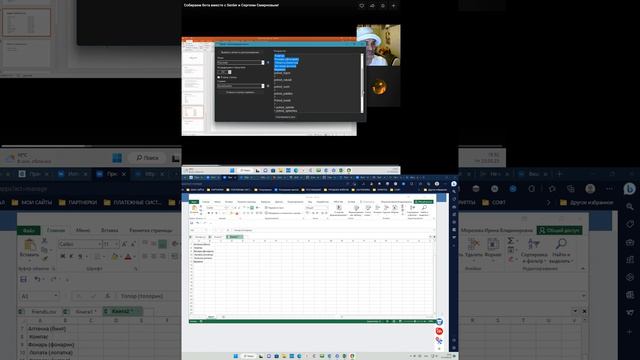Select the cell "Лопата (лопатка)" in Excel sheet

click(203, 254)
